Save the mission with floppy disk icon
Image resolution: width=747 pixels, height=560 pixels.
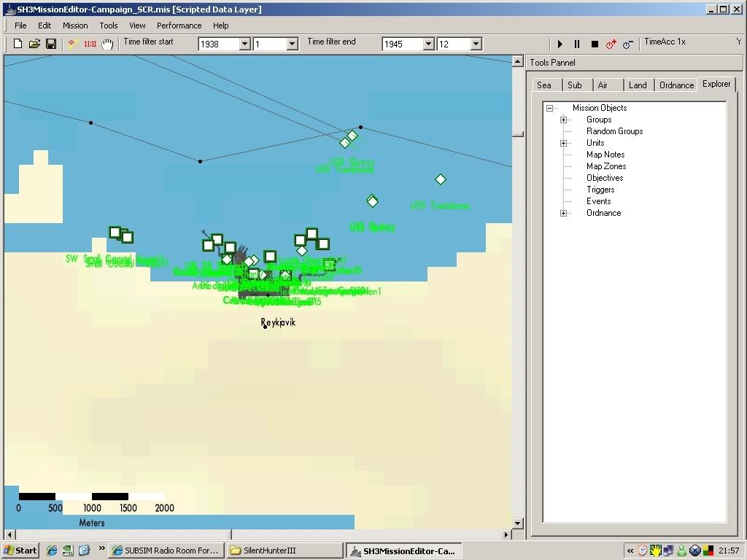point(51,44)
